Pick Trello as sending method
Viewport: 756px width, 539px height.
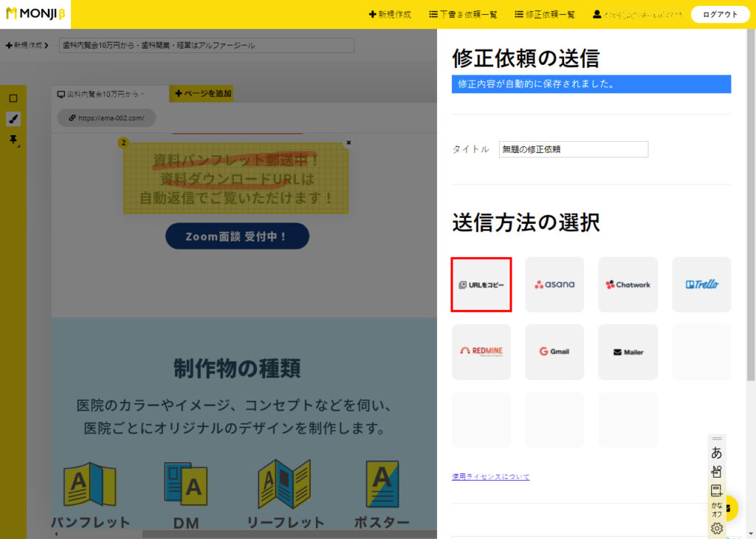pyautogui.click(x=701, y=284)
